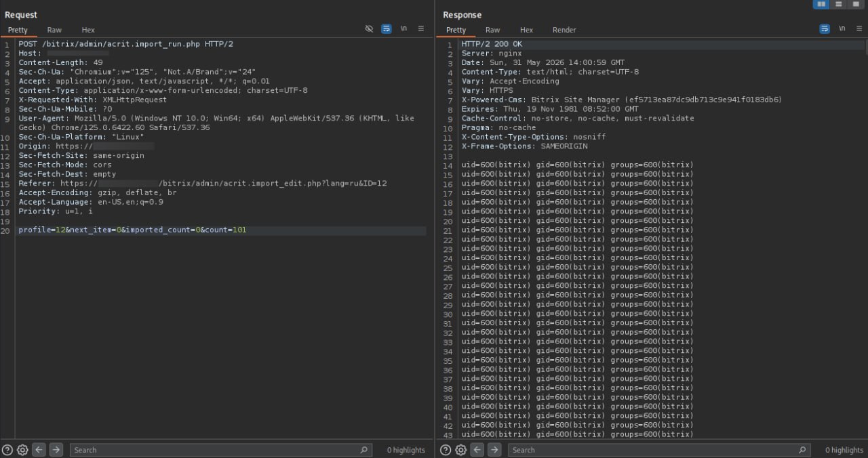
Task: Click the request body profile=12 line
Action: point(132,230)
